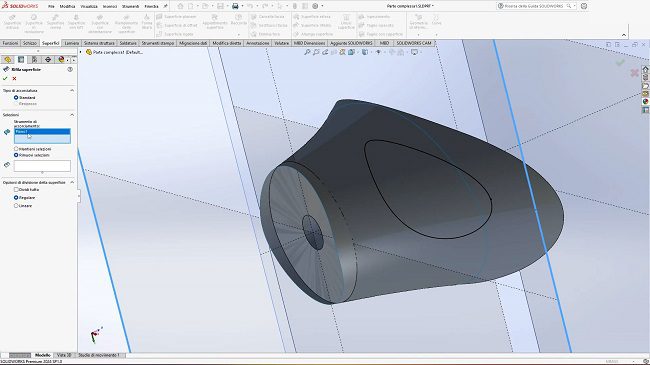
Task: Open the DimXpertManager tab icon
Action: [48, 60]
